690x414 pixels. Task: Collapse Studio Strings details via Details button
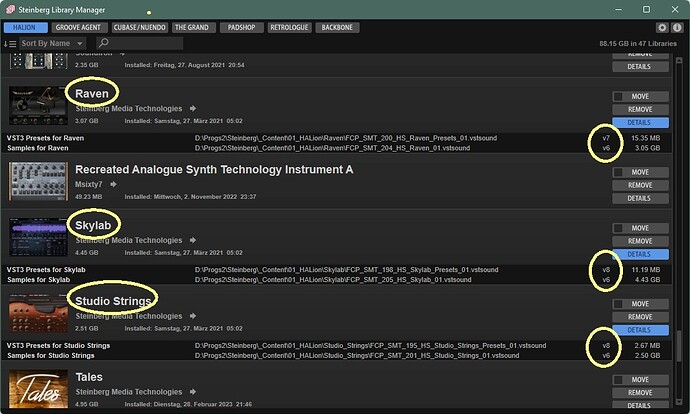pos(640,330)
